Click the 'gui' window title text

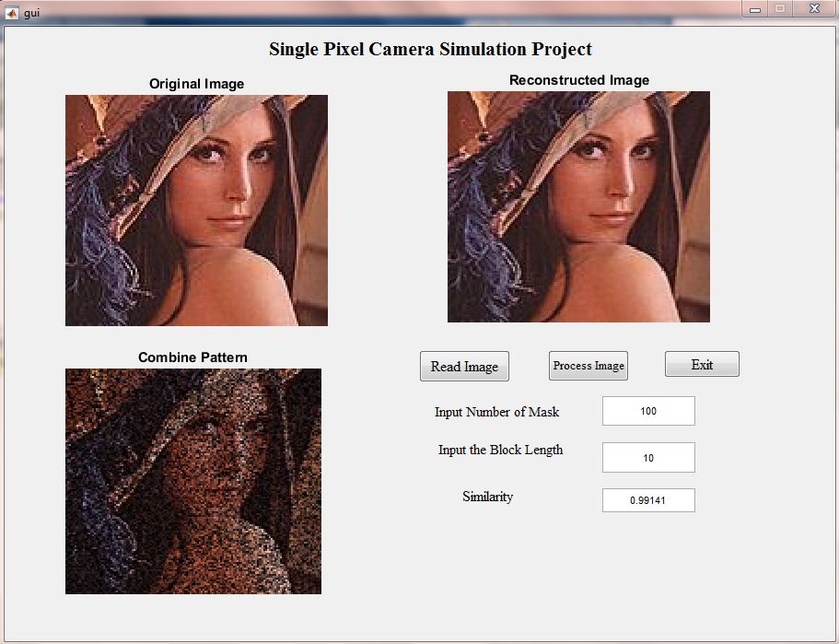[32, 13]
